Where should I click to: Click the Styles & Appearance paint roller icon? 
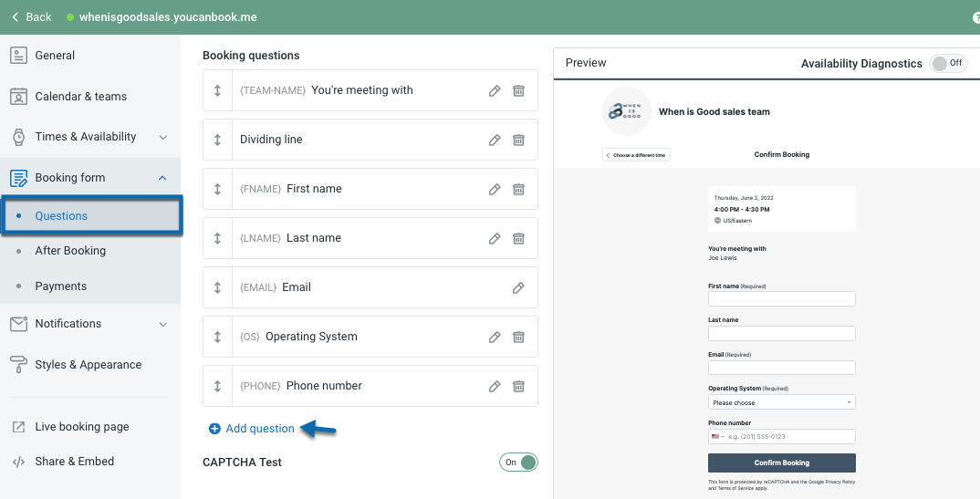19,365
